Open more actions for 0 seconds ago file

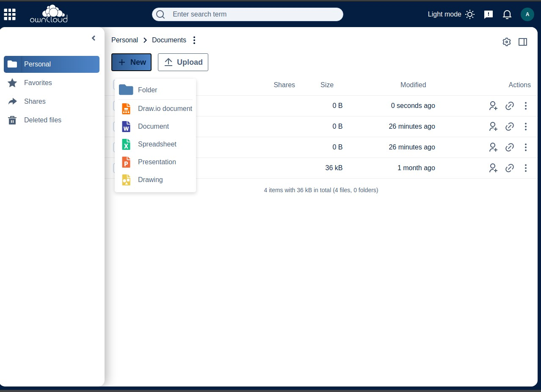pyautogui.click(x=526, y=106)
